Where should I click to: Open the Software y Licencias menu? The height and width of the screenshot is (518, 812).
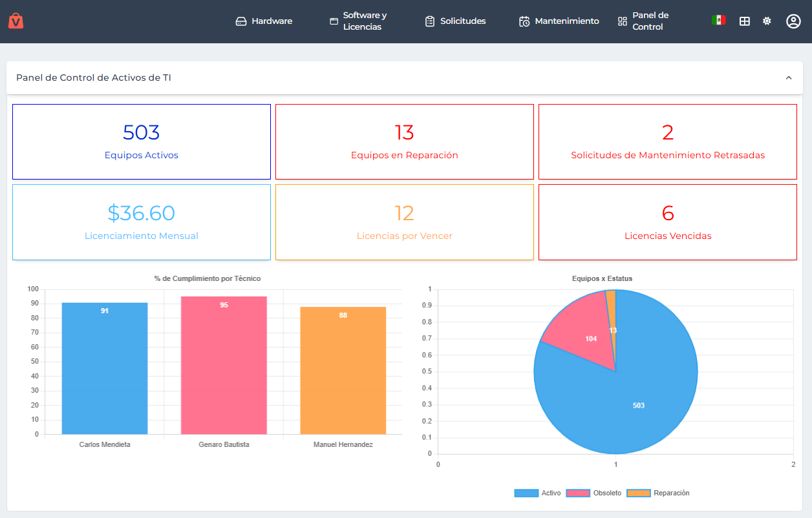[x=359, y=21]
